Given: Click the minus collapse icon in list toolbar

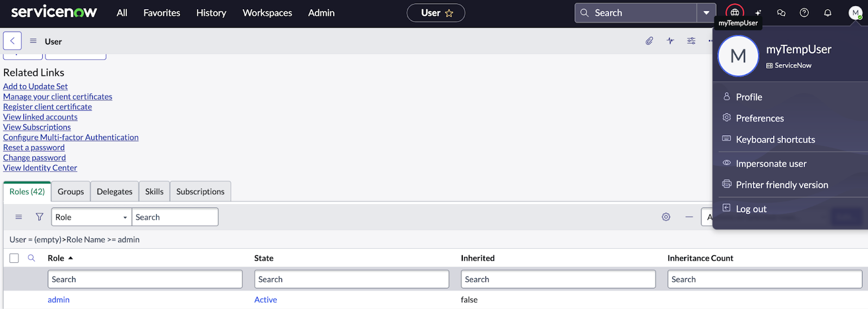Looking at the screenshot, I should tap(689, 217).
